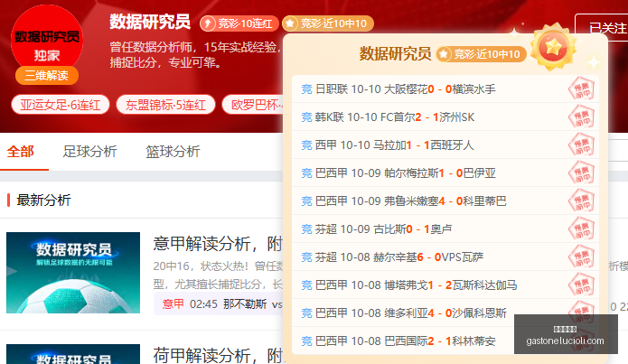Screen dimensions: 628x364
Task: Open 巴西甲 博塔弗戈 1-2 瓦斯科达伽马 row
Action: pos(445,285)
